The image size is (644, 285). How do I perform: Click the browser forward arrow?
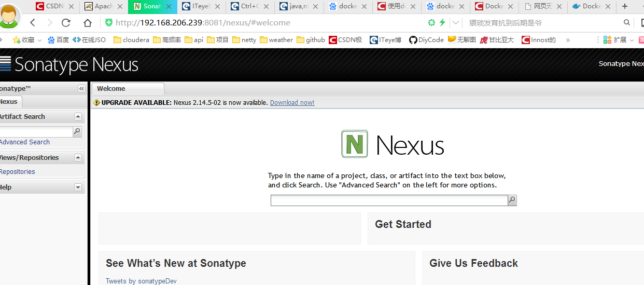click(x=49, y=23)
